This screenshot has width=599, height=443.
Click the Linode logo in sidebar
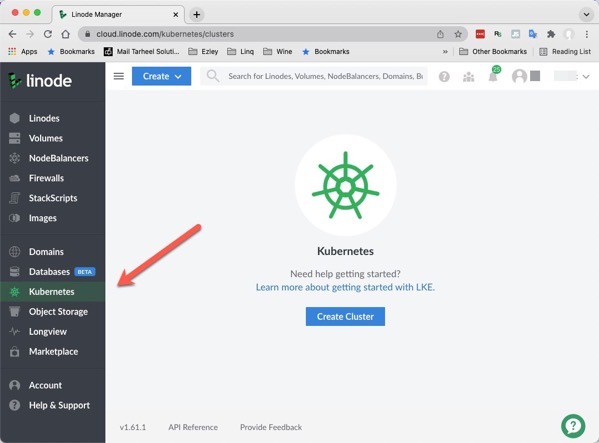pos(40,81)
